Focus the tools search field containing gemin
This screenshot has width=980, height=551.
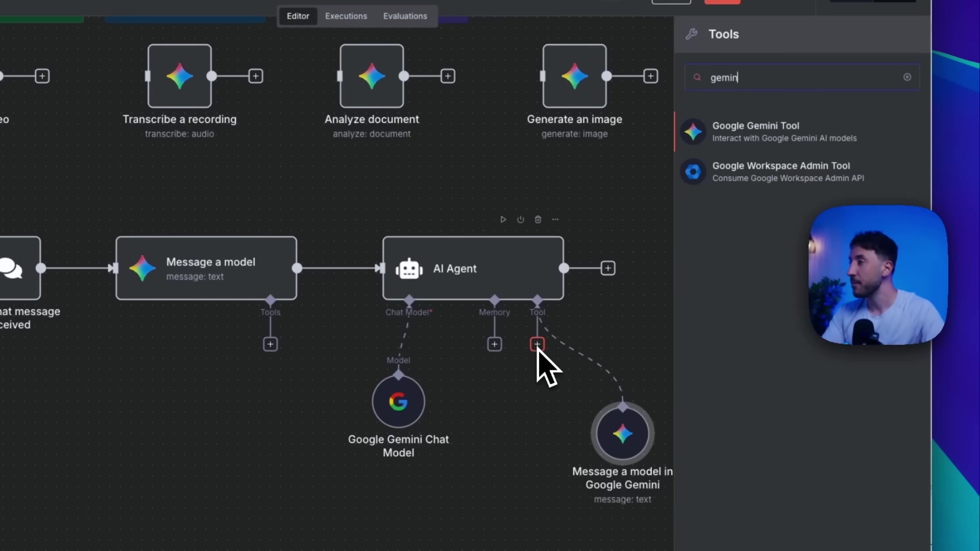pos(802,77)
